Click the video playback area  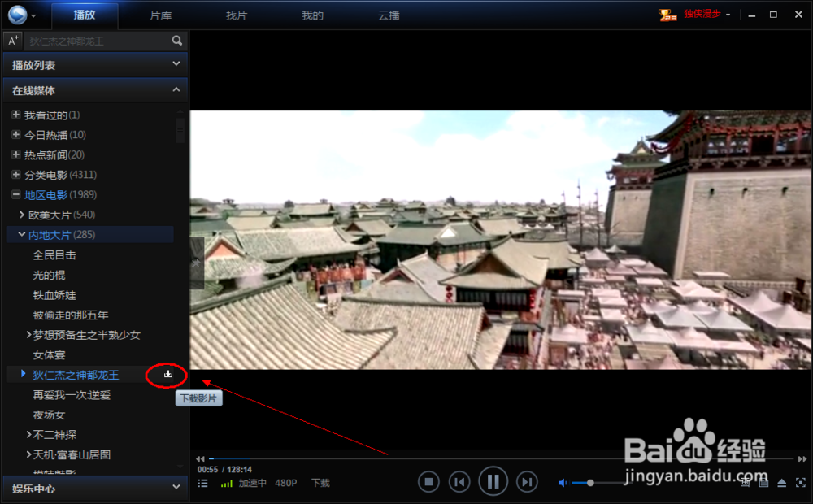tap(501, 239)
